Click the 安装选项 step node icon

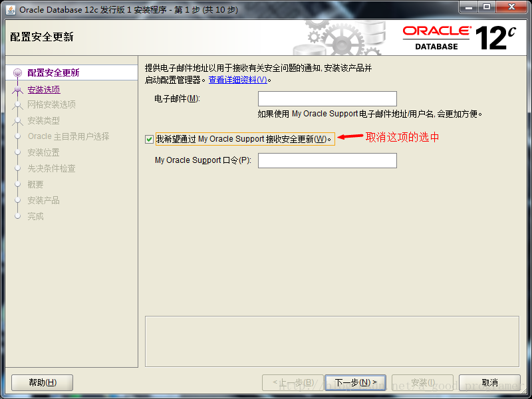[17, 90]
